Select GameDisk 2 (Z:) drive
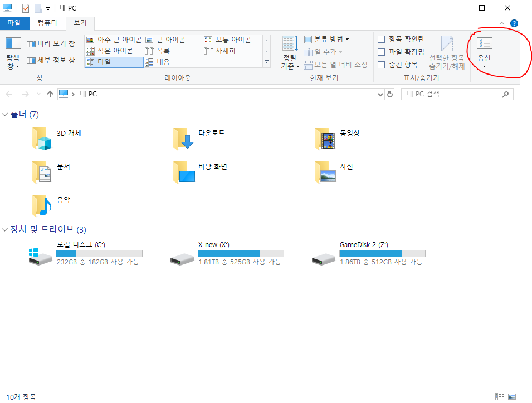 (x=368, y=253)
